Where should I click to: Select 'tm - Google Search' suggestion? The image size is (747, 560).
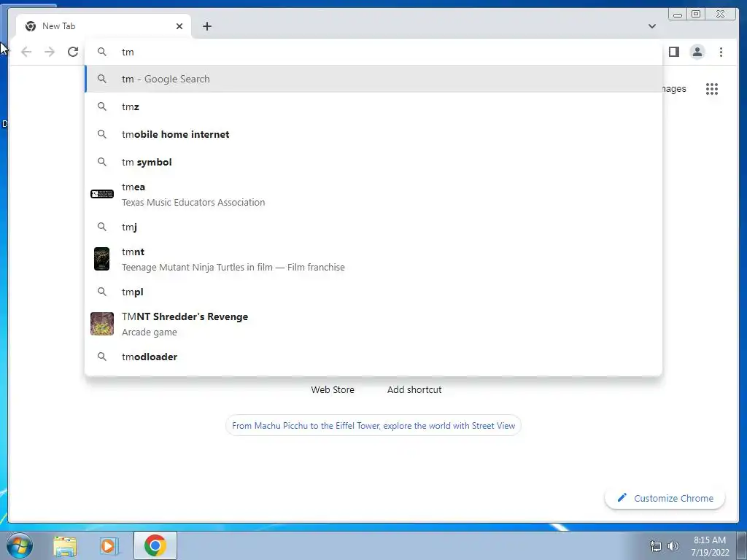(373, 79)
